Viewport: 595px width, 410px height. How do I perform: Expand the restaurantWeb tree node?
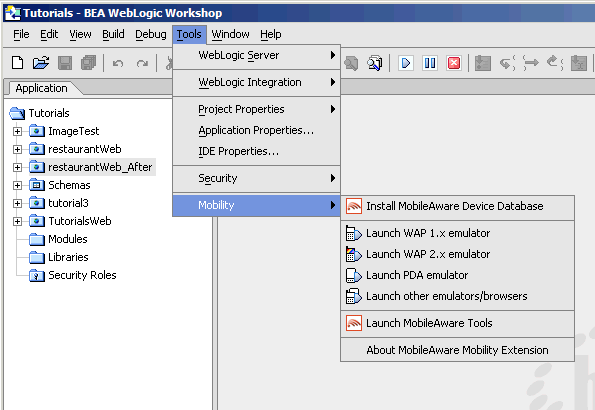[17, 149]
